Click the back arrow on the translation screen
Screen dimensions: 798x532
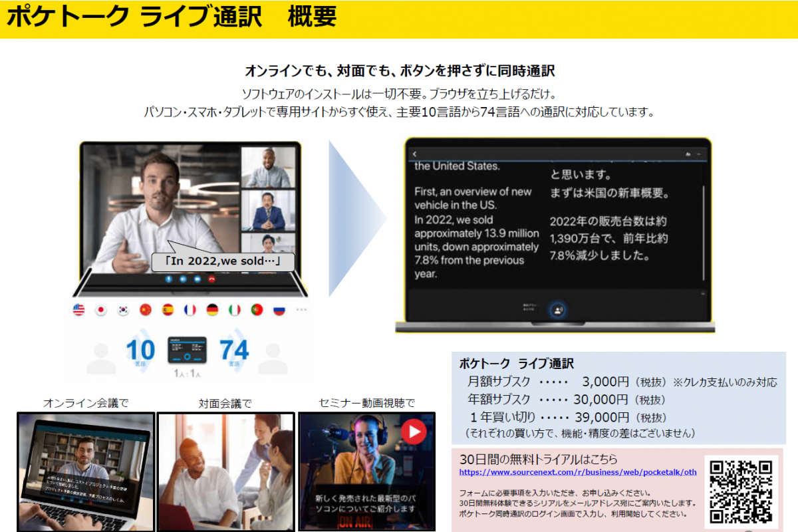(414, 154)
